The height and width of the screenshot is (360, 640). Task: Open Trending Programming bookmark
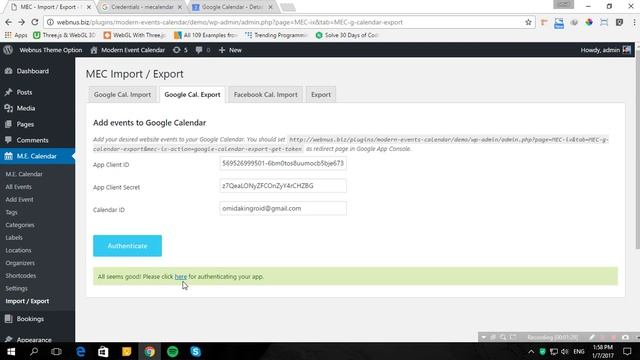pyautogui.click(x=276, y=35)
